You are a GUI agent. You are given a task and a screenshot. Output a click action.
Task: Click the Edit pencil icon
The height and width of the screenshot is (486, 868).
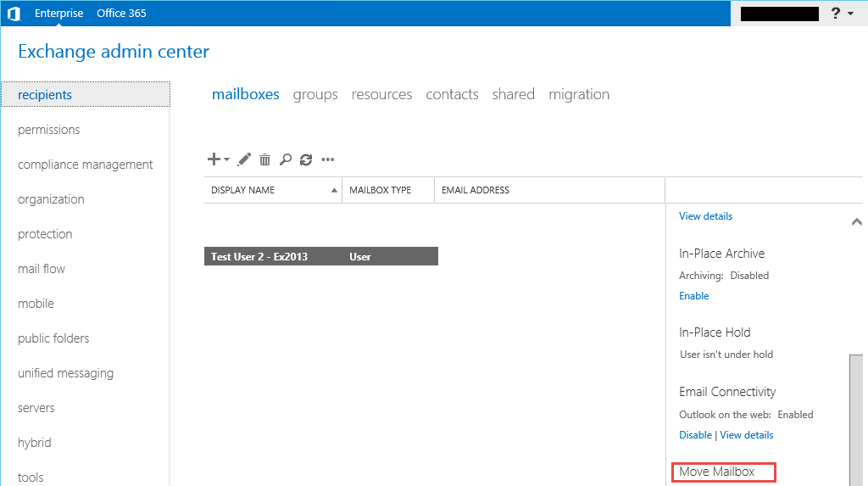click(244, 159)
